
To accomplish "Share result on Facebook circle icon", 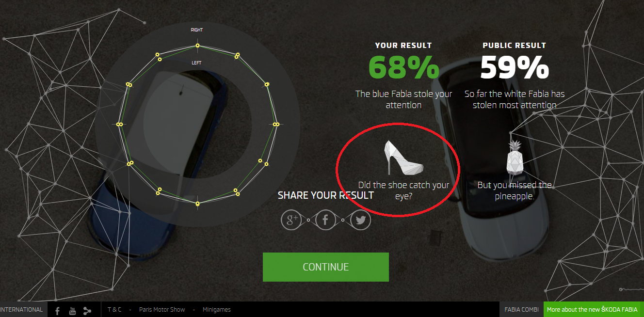I will (x=325, y=220).
